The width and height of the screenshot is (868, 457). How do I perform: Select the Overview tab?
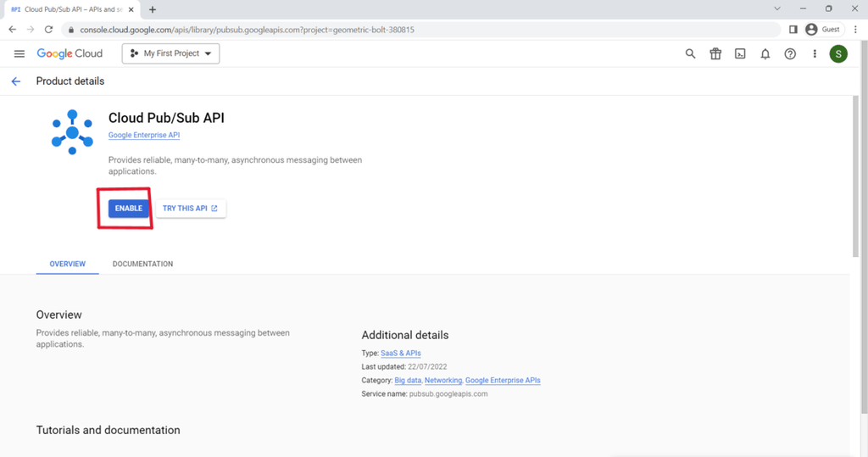coord(67,264)
